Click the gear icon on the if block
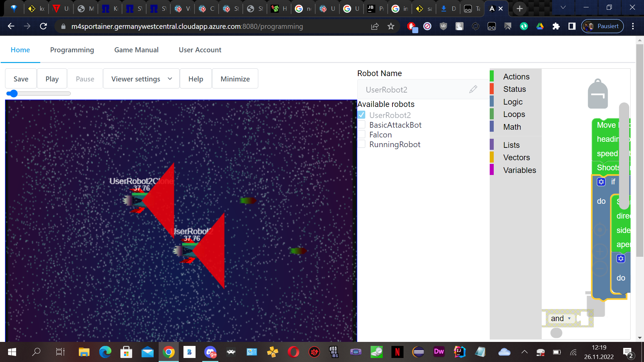The width and height of the screenshot is (644, 362). point(601,182)
